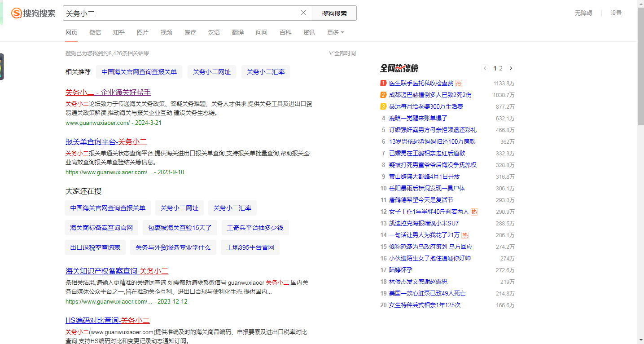Open result 报关单查询平台-关务小二
Viewport: 644px width, 344px height.
106,141
